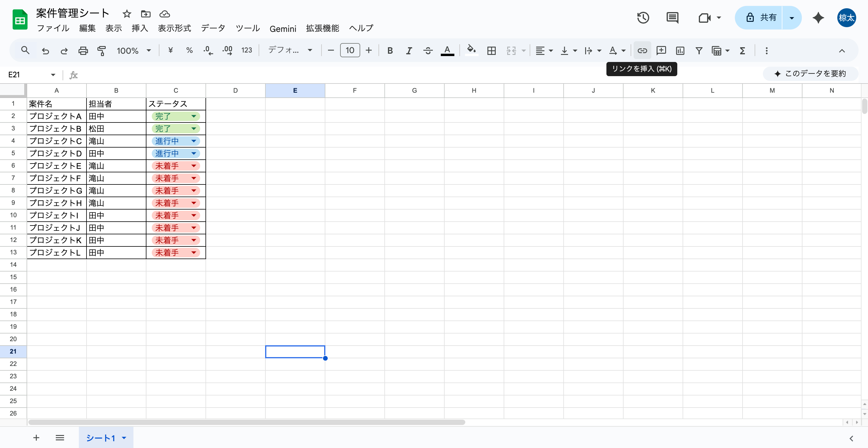Toggle strikethrough formatting
The width and height of the screenshot is (868, 448).
pyautogui.click(x=428, y=50)
